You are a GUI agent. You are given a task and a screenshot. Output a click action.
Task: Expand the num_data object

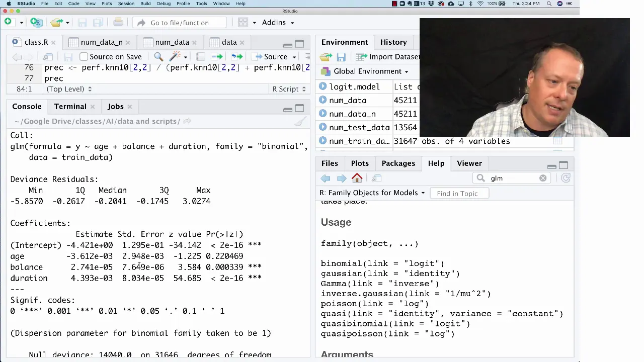click(323, 100)
